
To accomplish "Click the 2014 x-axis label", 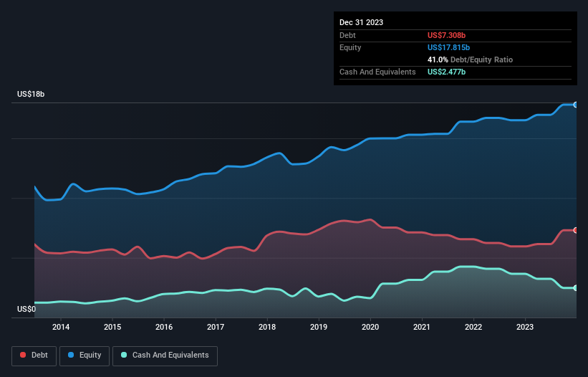I will [x=61, y=327].
